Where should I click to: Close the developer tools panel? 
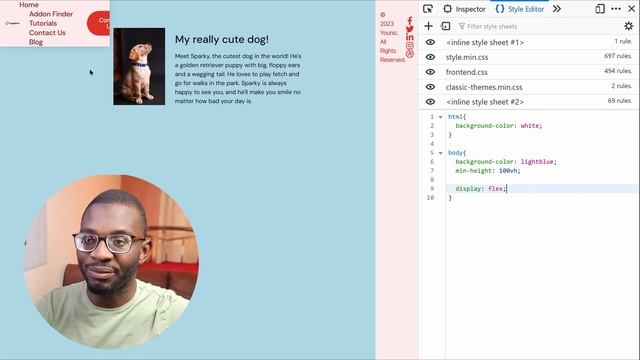tap(631, 9)
